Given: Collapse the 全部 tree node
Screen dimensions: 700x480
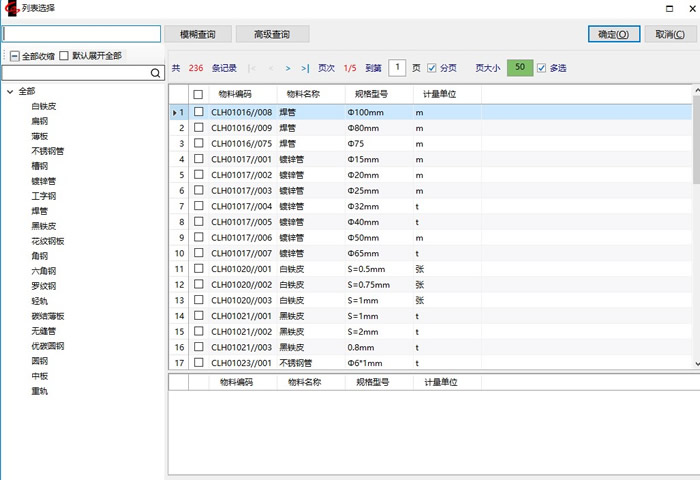Looking at the screenshot, I should (x=10, y=91).
